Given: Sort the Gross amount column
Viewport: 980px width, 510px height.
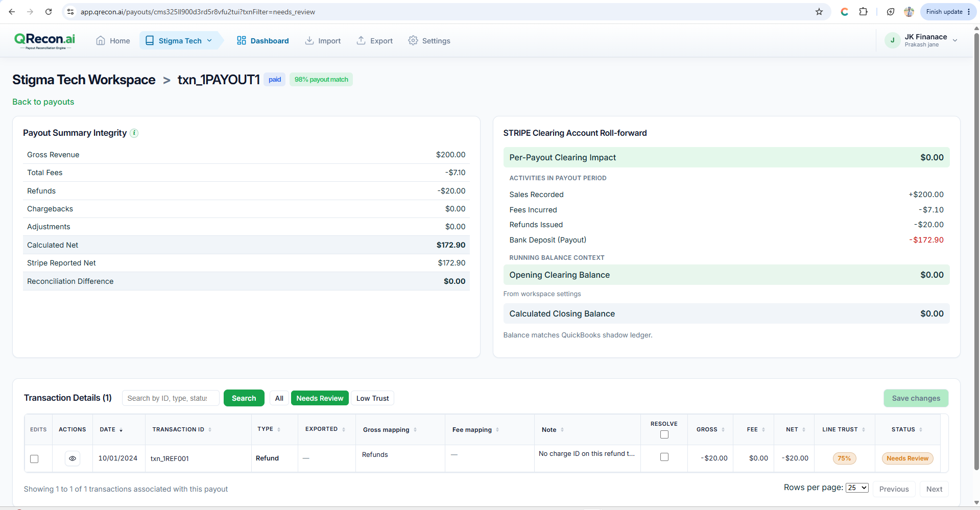Looking at the screenshot, I should pyautogui.click(x=723, y=430).
